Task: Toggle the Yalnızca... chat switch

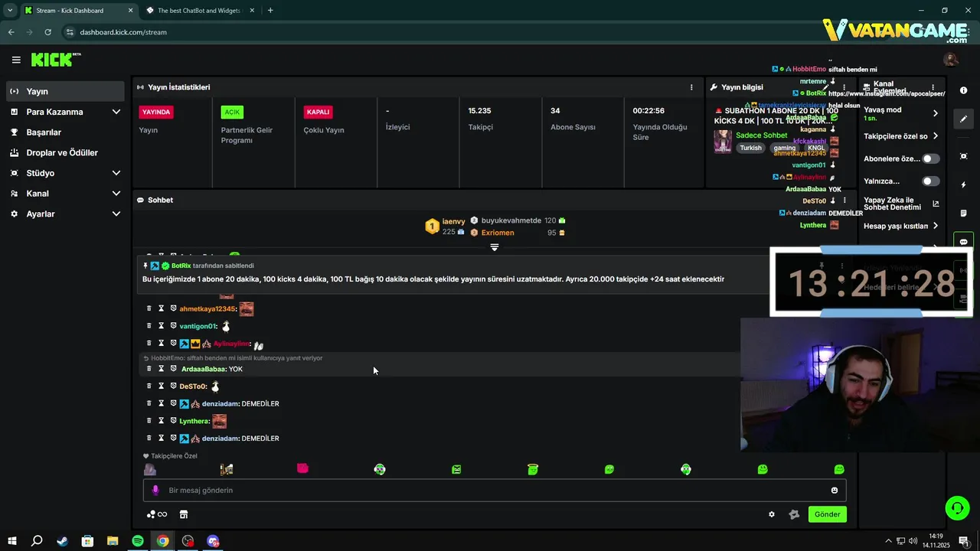Action: tap(931, 181)
